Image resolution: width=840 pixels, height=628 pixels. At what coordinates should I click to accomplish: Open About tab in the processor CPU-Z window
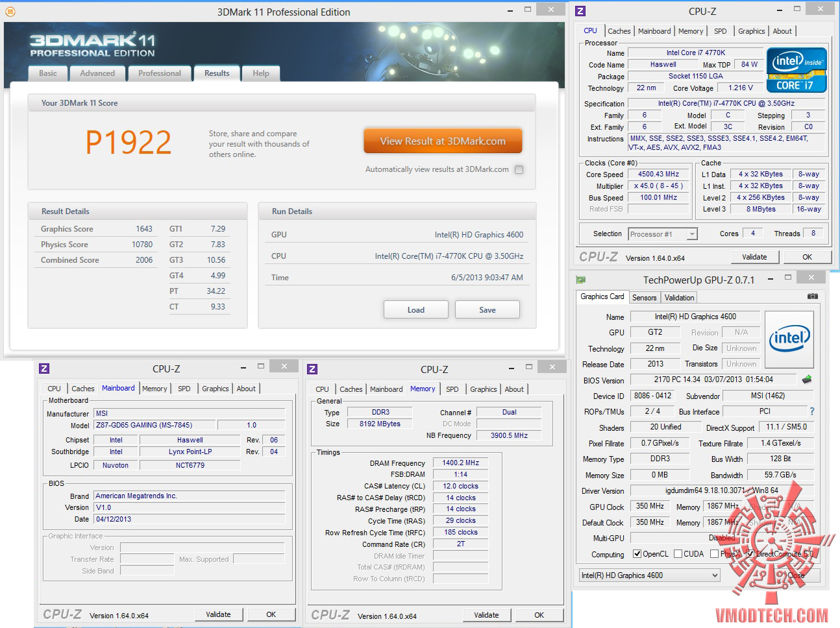coord(782,31)
